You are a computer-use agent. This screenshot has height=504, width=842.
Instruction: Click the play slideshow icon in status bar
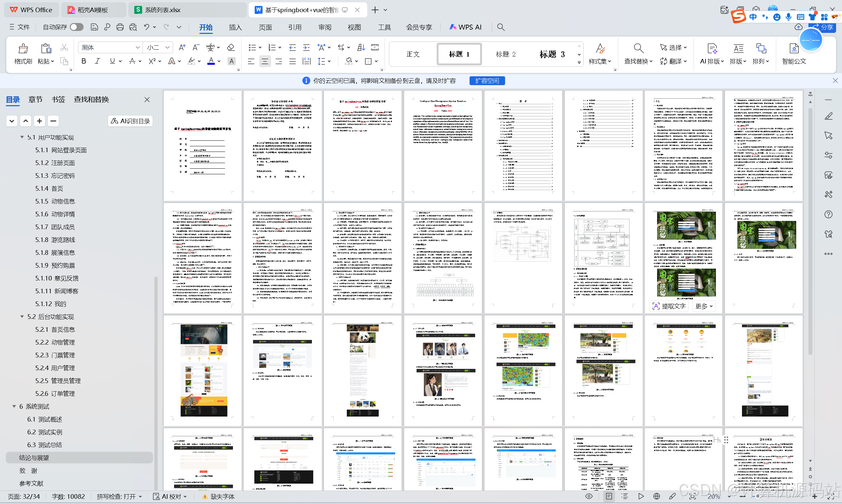point(641,496)
